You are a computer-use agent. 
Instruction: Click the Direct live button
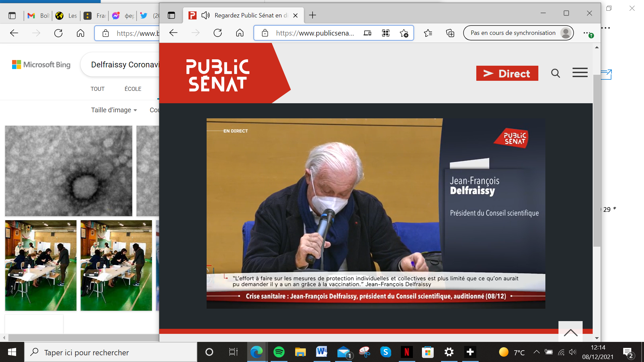pos(507,73)
